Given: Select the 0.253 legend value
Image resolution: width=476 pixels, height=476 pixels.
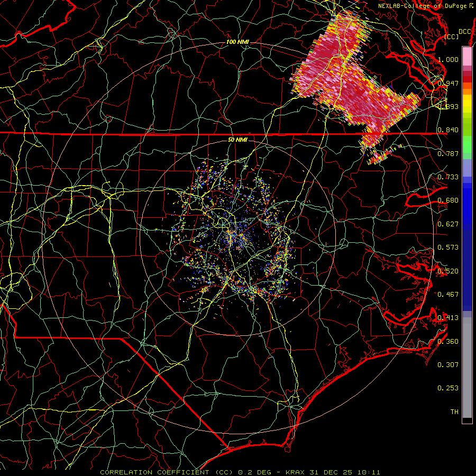Looking at the screenshot, I should pyautogui.click(x=448, y=388).
